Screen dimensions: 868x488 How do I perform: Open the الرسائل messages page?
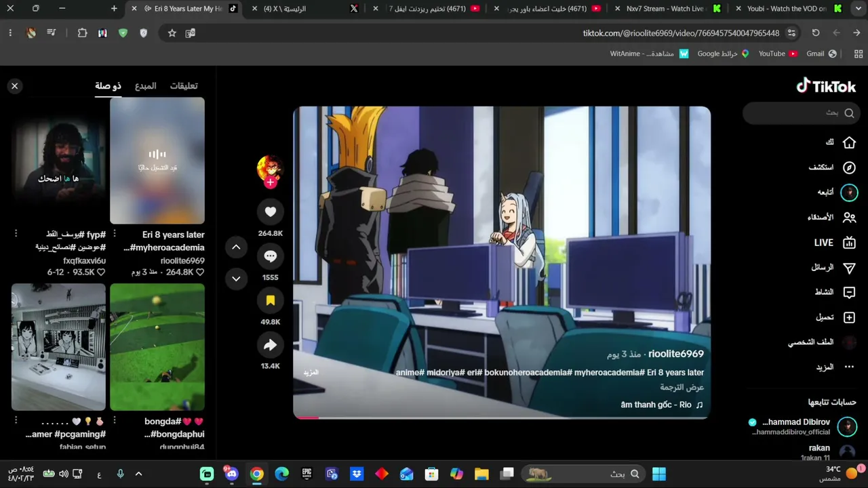click(x=833, y=268)
